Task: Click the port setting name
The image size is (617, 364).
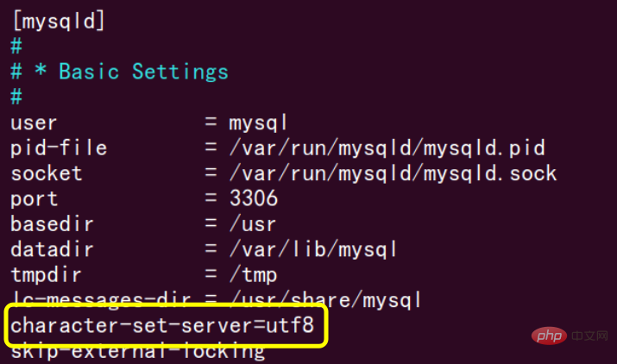Action: (x=34, y=198)
